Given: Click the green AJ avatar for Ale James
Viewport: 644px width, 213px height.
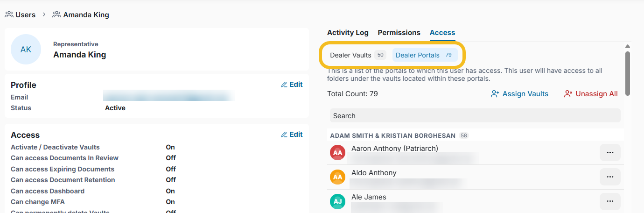Looking at the screenshot, I should click(338, 201).
